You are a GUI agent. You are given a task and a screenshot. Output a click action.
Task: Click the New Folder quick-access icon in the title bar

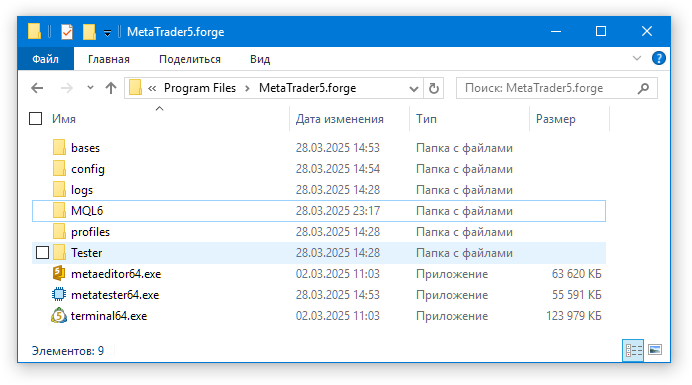[x=89, y=32]
